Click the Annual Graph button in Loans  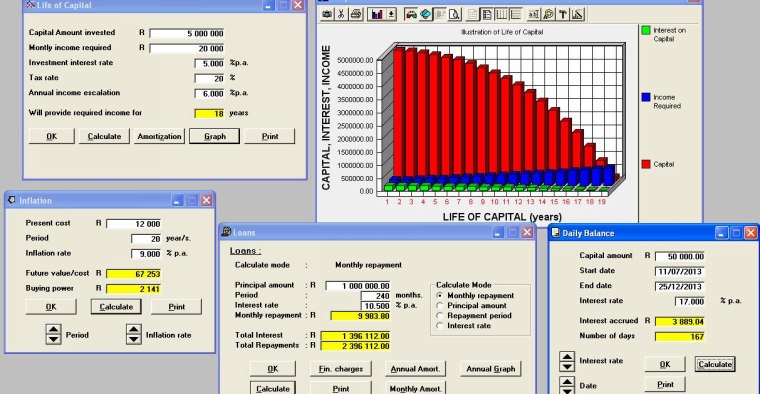tap(491, 369)
